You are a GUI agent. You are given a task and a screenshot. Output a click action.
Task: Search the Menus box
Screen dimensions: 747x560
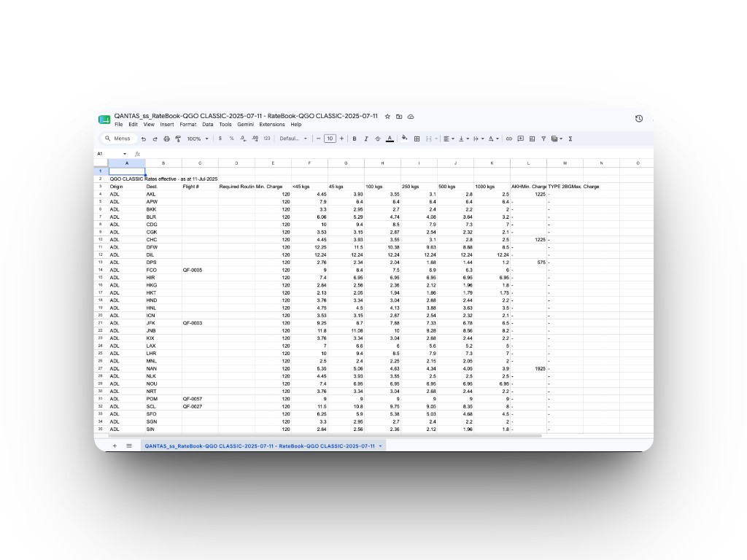point(117,139)
